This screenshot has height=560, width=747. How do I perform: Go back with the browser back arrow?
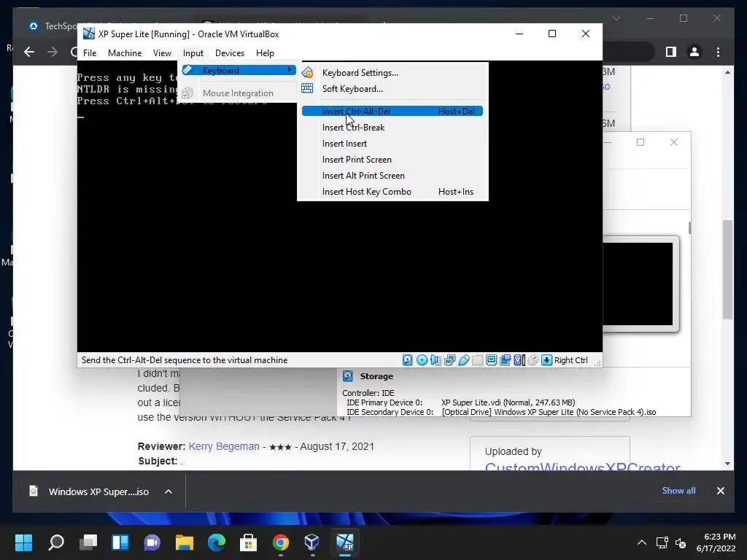[x=29, y=52]
